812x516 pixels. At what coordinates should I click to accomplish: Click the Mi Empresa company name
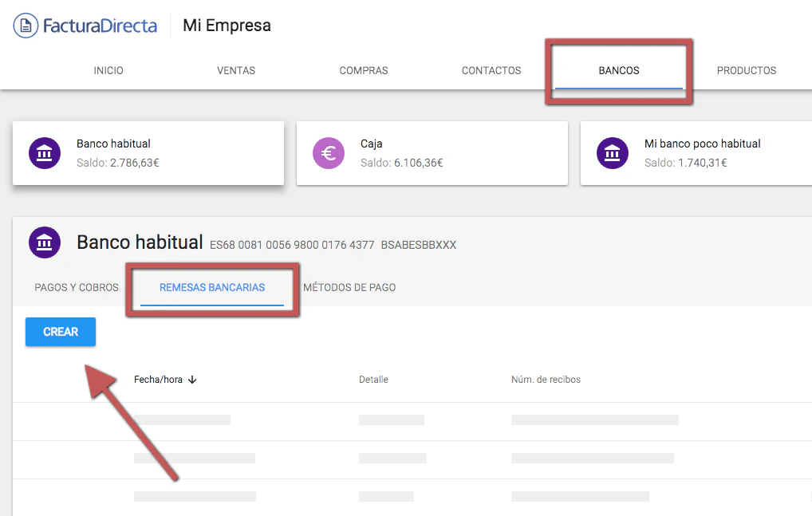point(226,25)
